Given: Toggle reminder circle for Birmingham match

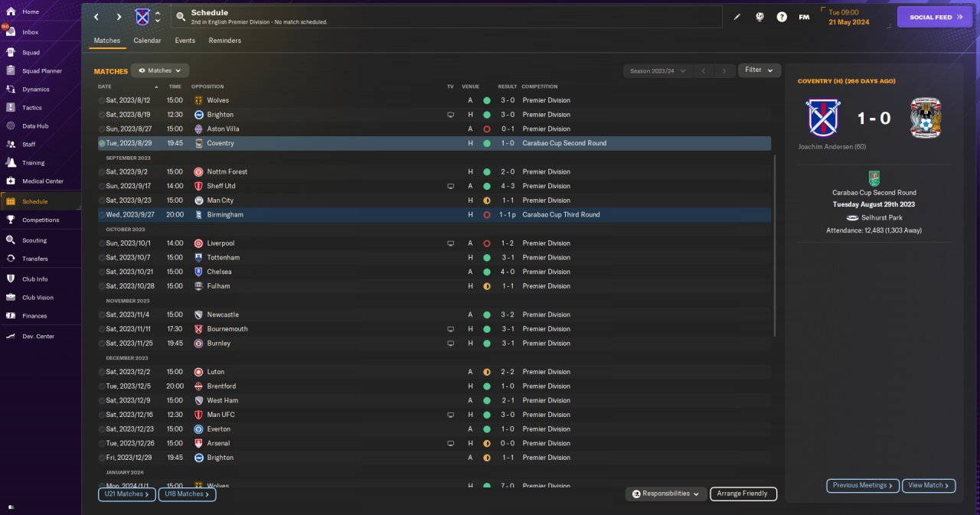Looking at the screenshot, I should [x=102, y=214].
